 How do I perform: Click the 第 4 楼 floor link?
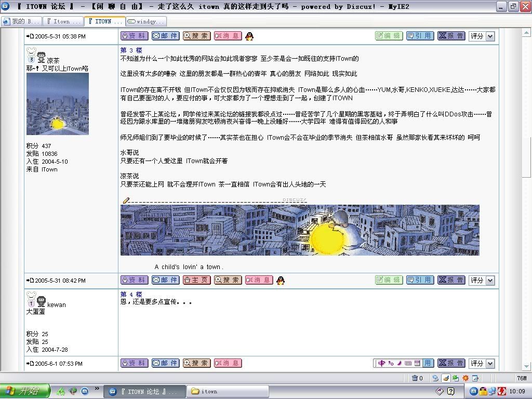coord(131,295)
